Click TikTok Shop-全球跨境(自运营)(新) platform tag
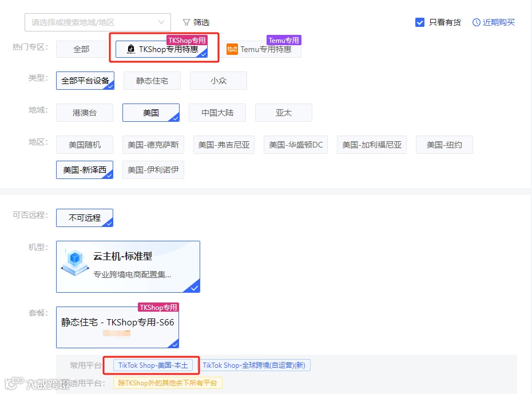532x394 pixels. point(254,365)
